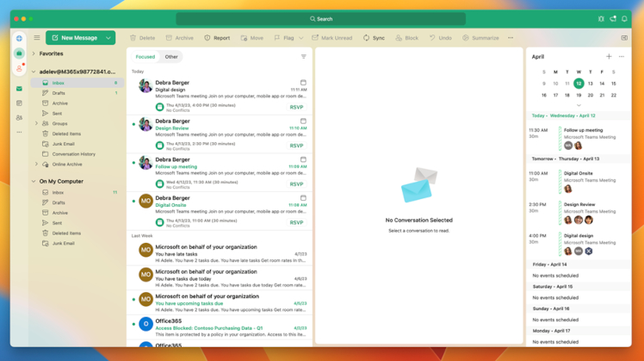Image resolution: width=644 pixels, height=361 pixels.
Task: Click Undo in the toolbar
Action: coord(440,38)
